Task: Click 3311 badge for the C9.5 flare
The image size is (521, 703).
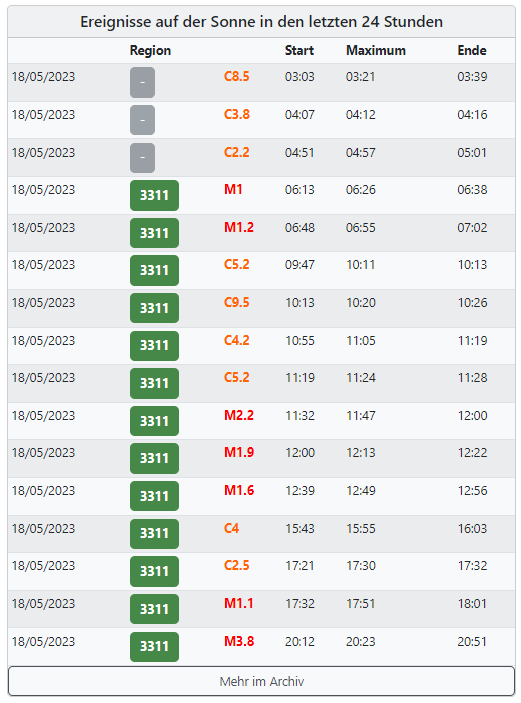Action: pyautogui.click(x=154, y=308)
